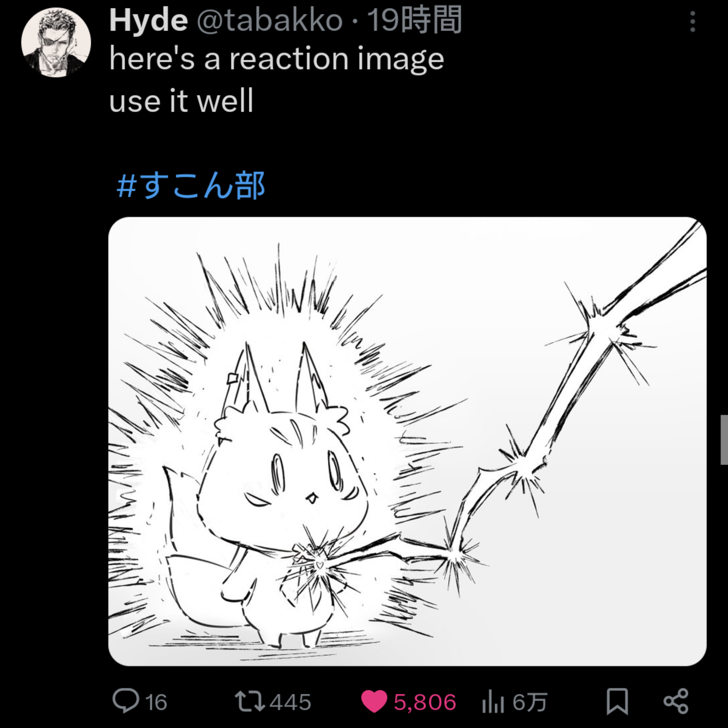Click the 5,806 likes count

pyautogui.click(x=425, y=703)
